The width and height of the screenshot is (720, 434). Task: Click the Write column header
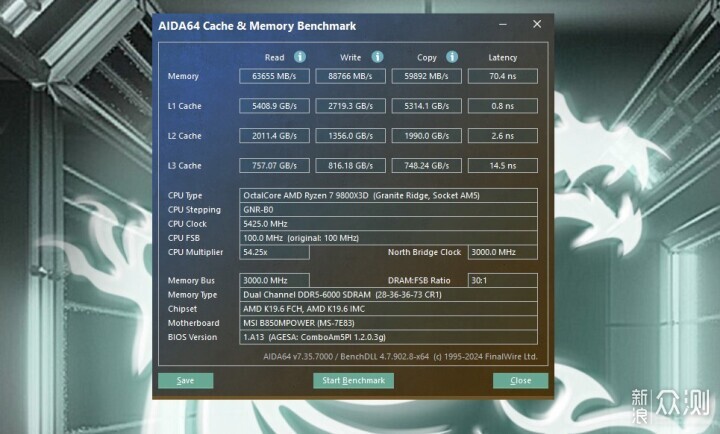pos(350,57)
